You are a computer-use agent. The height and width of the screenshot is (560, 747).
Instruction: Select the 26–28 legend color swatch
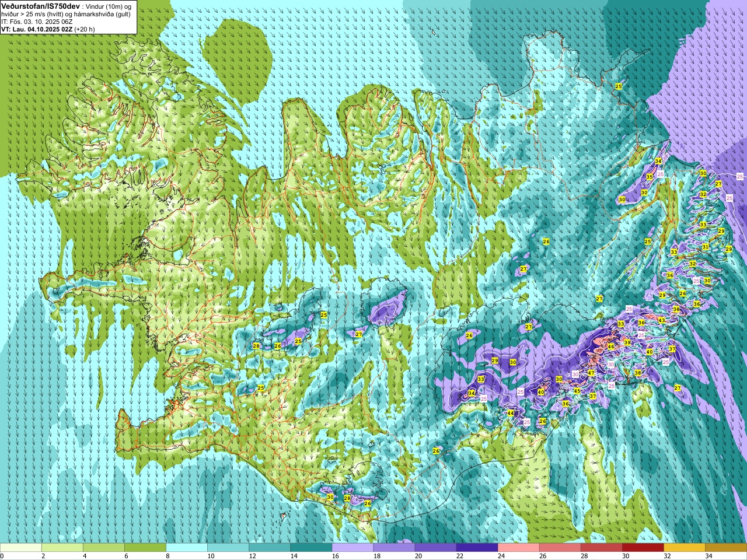(x=559, y=548)
